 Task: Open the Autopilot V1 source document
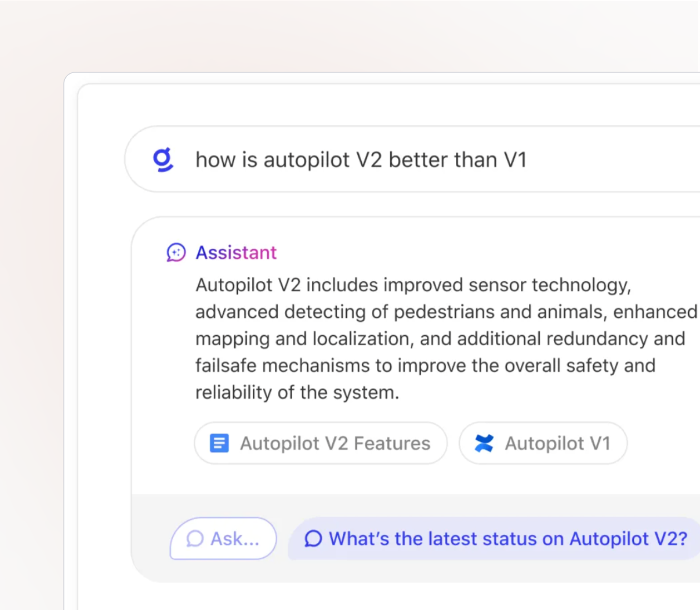pyautogui.click(x=543, y=443)
